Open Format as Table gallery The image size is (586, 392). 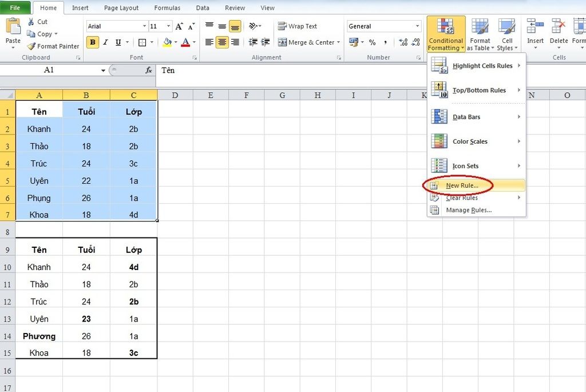(480, 34)
